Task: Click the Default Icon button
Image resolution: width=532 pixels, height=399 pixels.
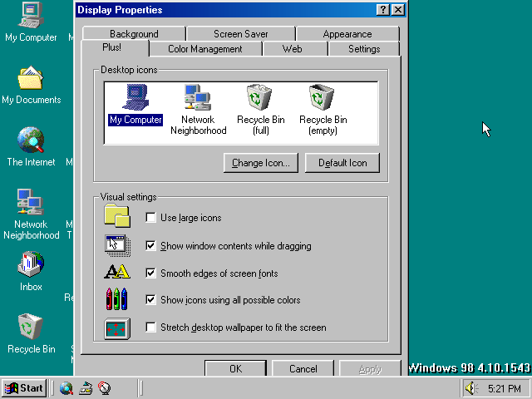Action: [342, 163]
